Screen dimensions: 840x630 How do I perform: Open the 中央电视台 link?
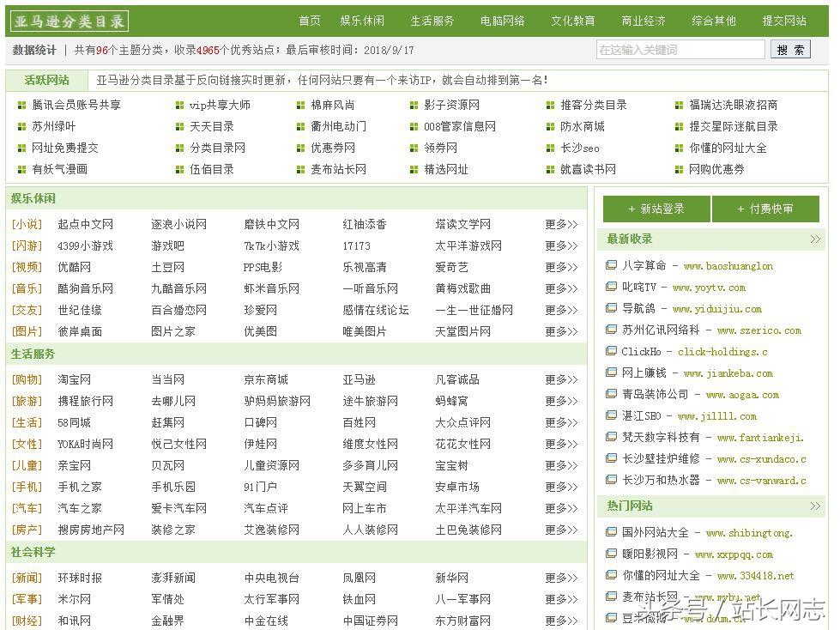point(272,578)
